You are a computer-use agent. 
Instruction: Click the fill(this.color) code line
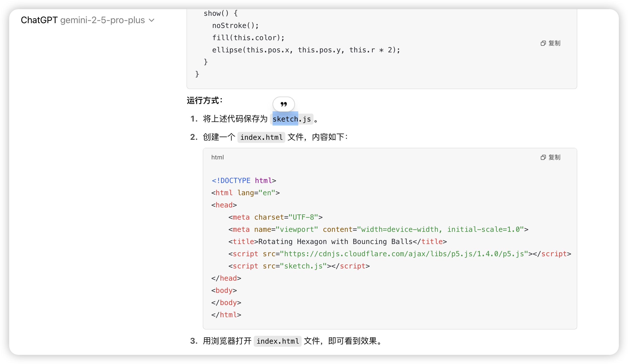(248, 38)
